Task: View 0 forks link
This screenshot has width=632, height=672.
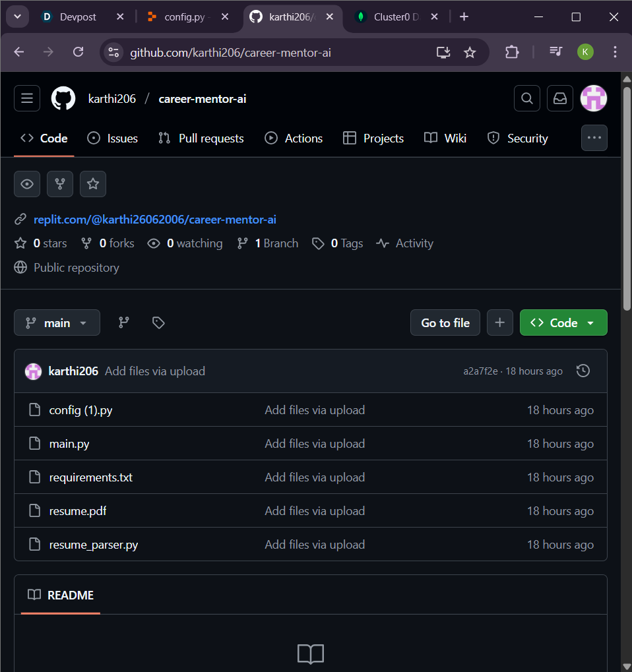Action: tap(108, 243)
